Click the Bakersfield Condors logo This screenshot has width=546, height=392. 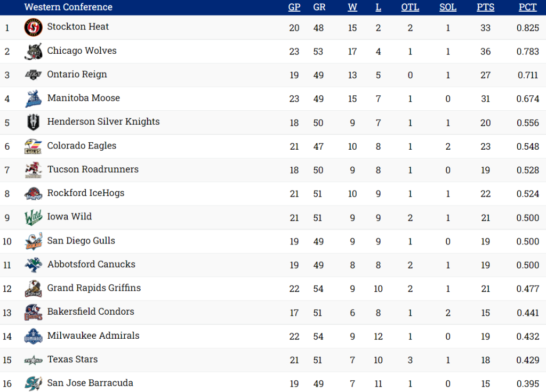pos(34,313)
